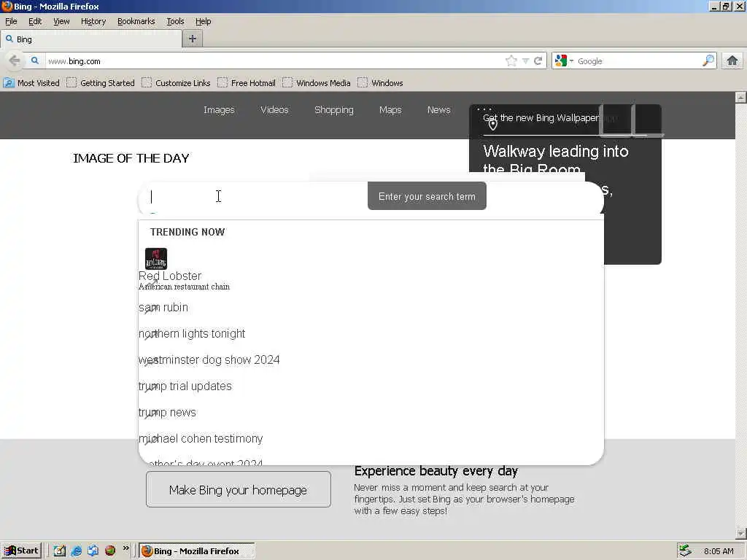Open the Free Hotmail bookmark

tap(247, 83)
